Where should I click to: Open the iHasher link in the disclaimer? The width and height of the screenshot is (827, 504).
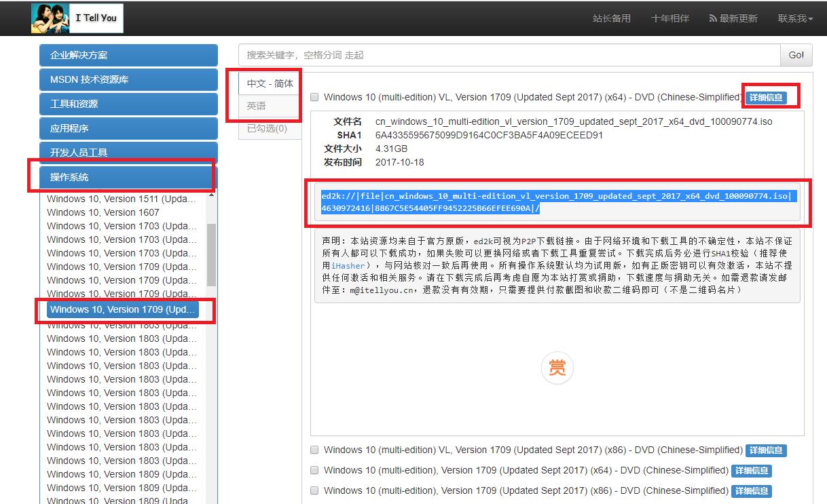(348, 266)
